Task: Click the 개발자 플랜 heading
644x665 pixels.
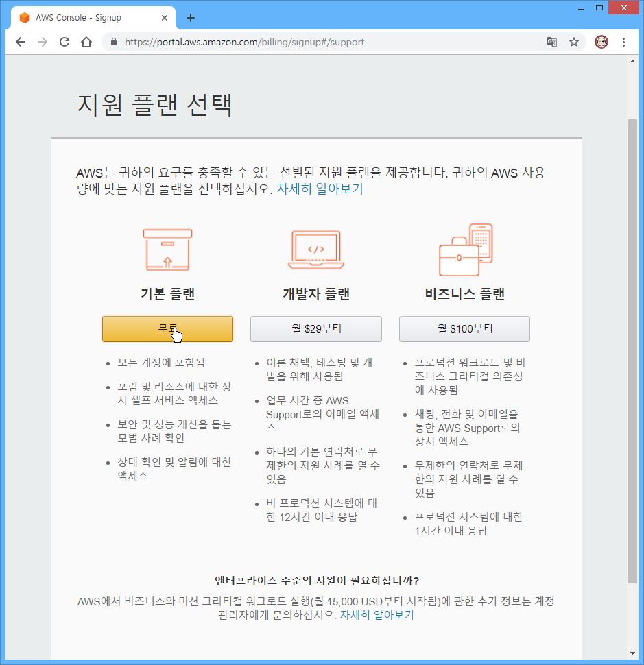Action: click(316, 294)
